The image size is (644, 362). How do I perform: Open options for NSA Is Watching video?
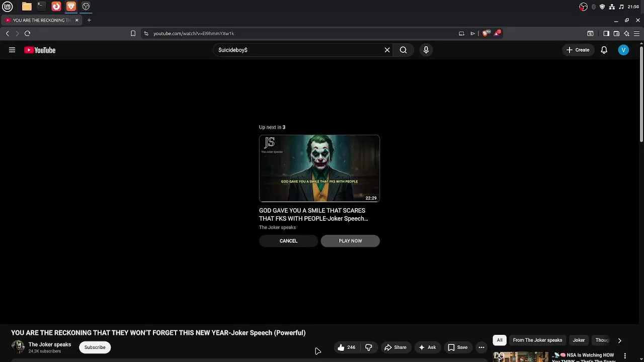click(626, 355)
